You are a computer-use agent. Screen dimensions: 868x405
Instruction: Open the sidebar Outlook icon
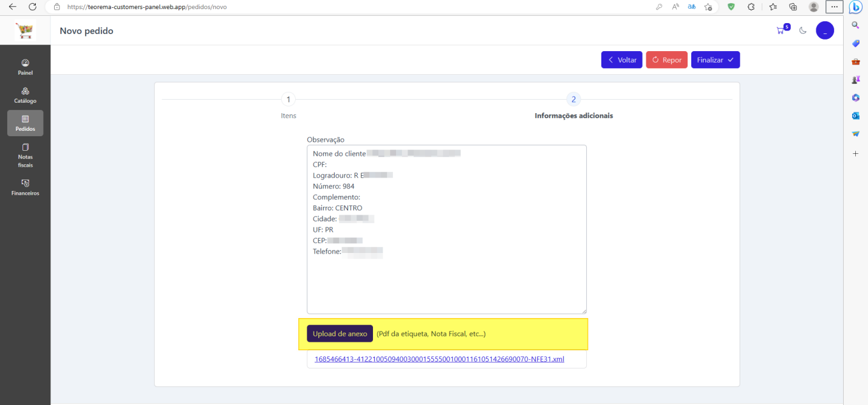click(856, 116)
